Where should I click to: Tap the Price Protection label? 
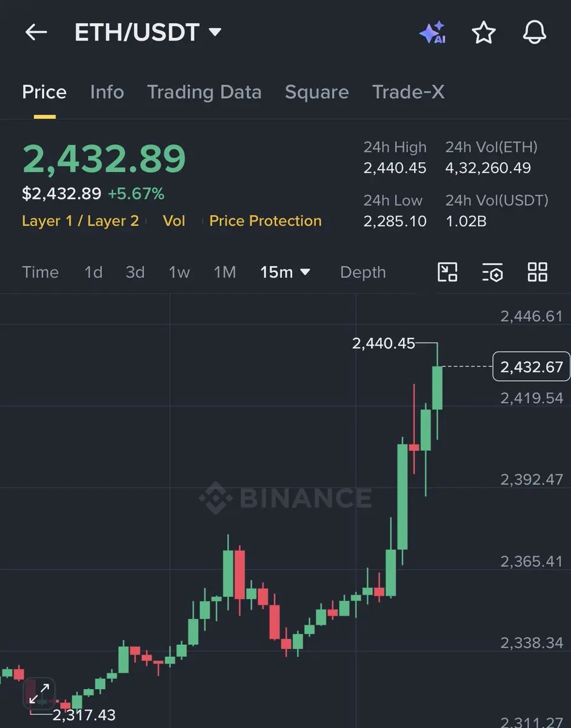265,221
